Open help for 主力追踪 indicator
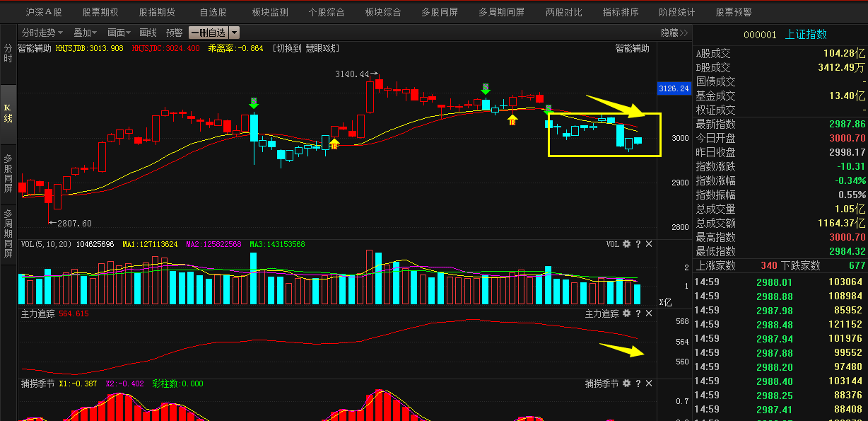Viewport: 868px width, 421px height. [638, 313]
